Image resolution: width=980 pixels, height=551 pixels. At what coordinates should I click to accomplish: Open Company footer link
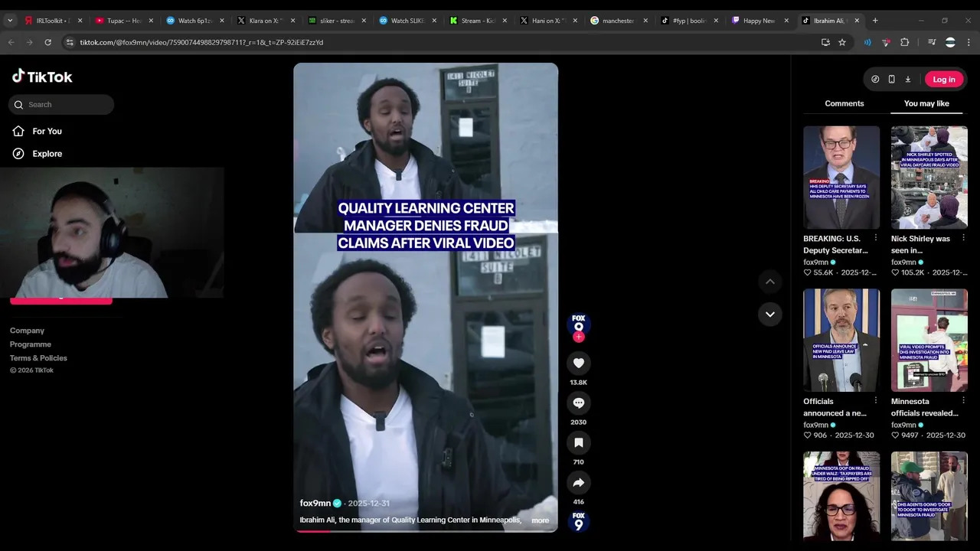click(27, 331)
